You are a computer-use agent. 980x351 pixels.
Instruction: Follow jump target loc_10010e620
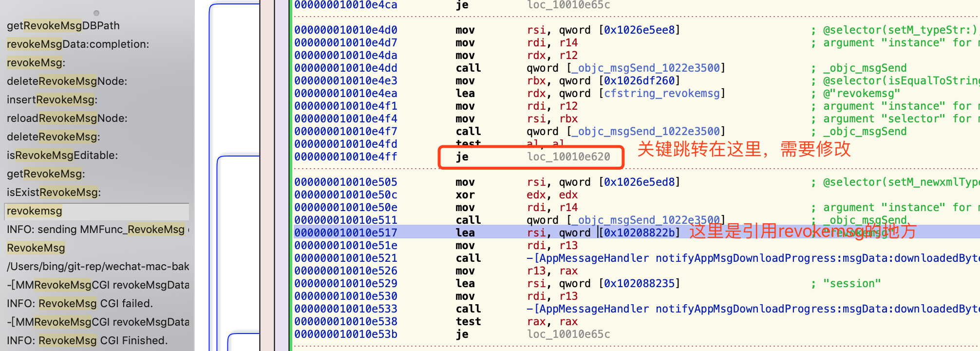pos(568,156)
